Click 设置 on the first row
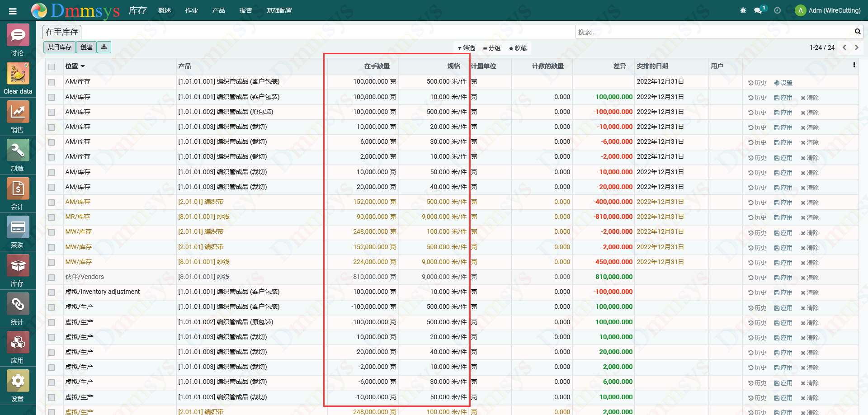 pyautogui.click(x=783, y=83)
